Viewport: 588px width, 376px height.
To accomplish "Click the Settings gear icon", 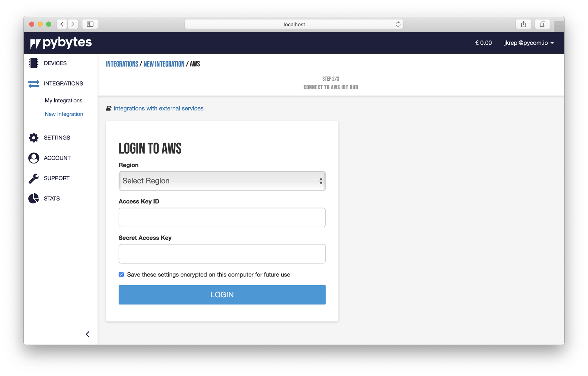I will (33, 138).
